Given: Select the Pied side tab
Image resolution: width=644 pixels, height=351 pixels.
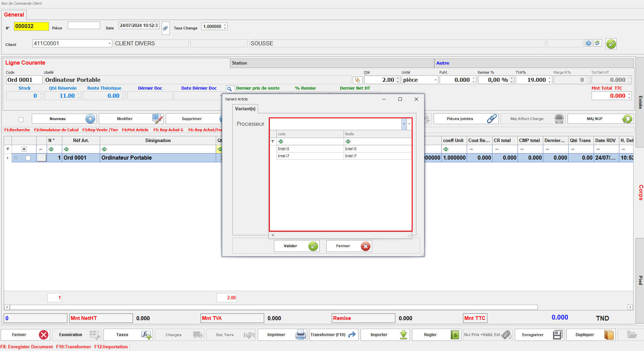Looking at the screenshot, I should pos(640,280).
